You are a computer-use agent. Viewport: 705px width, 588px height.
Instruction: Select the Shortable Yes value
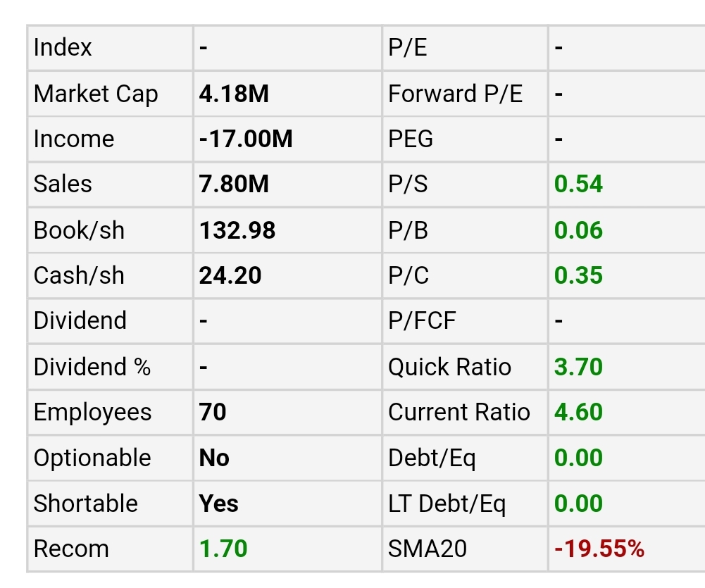(x=219, y=503)
